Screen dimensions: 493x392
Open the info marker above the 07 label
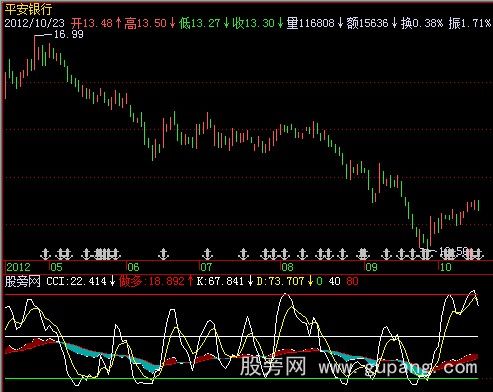click(x=208, y=254)
